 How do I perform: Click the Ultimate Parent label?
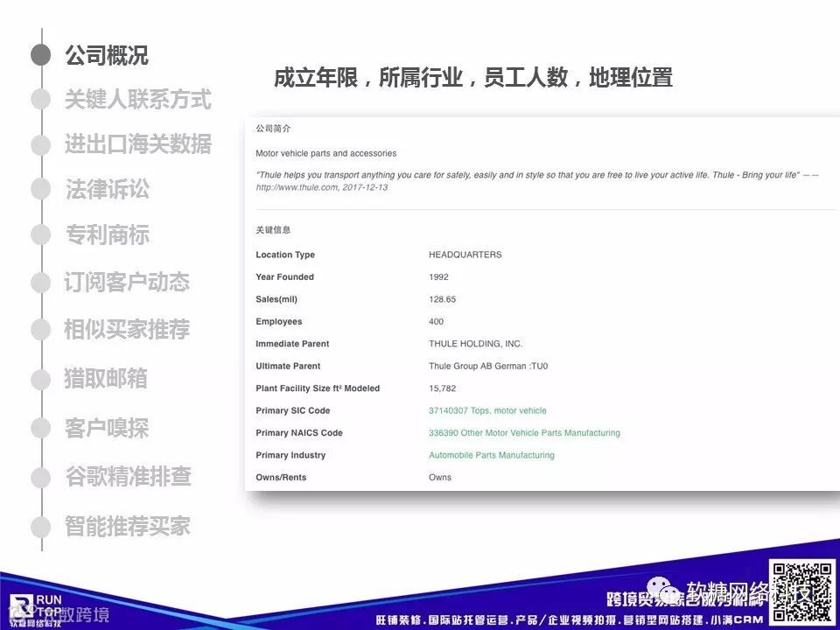pyautogui.click(x=288, y=367)
